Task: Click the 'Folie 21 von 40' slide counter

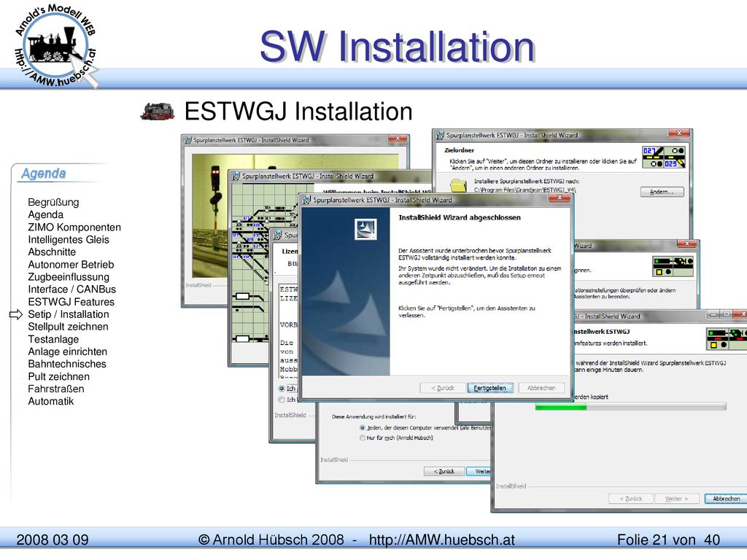Action: coord(668,540)
